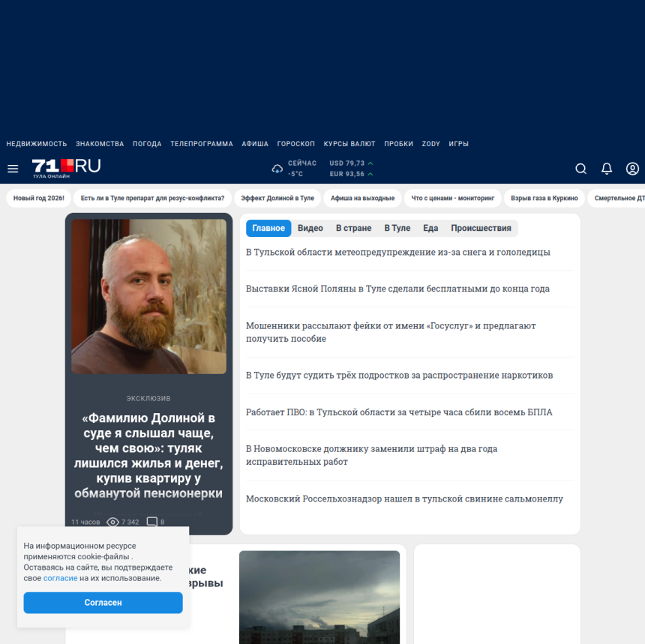Accept cookies with Согласен button
The height and width of the screenshot is (644, 645).
click(103, 603)
